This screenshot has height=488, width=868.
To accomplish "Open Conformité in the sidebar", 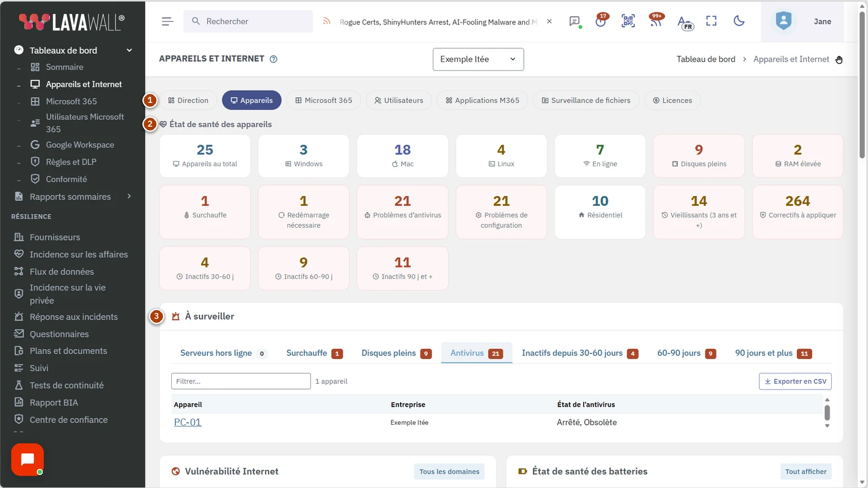I will 66,179.
